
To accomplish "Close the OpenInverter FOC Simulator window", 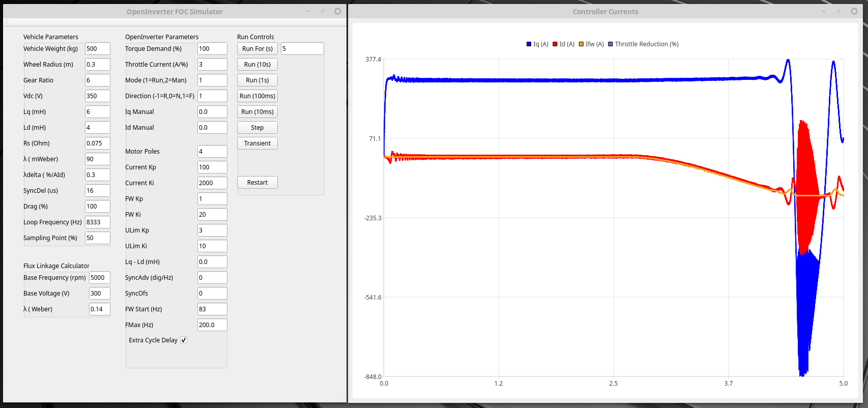I will (x=338, y=11).
